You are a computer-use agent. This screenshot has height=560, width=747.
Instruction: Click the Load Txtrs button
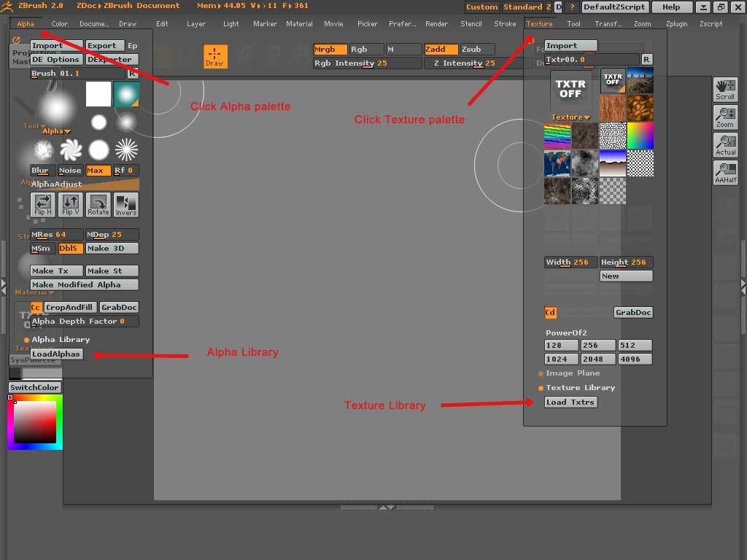pyautogui.click(x=570, y=402)
